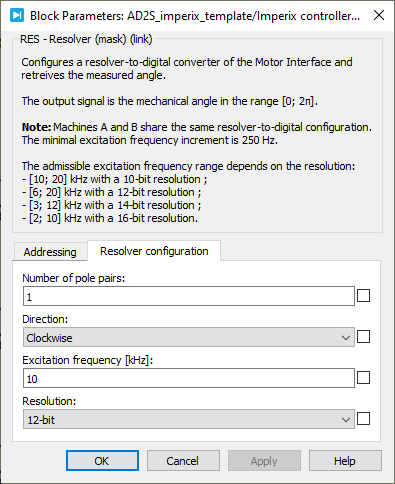
Task: Click the Simulink icon in the title bar
Action: point(17,15)
